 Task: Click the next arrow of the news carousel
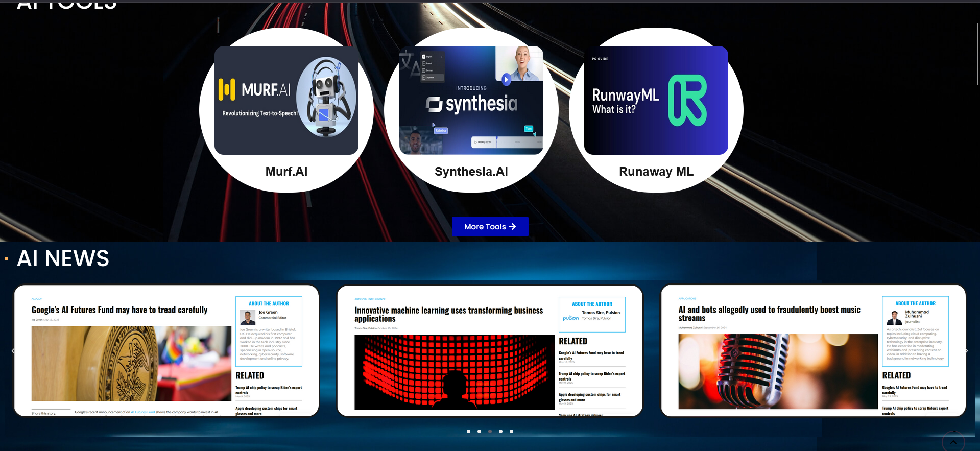(966, 351)
